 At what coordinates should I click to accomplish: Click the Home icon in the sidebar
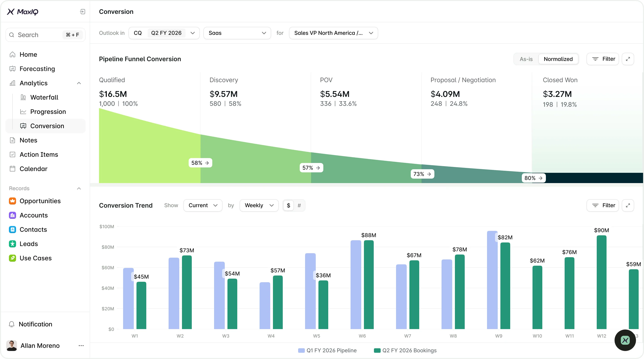pos(12,54)
